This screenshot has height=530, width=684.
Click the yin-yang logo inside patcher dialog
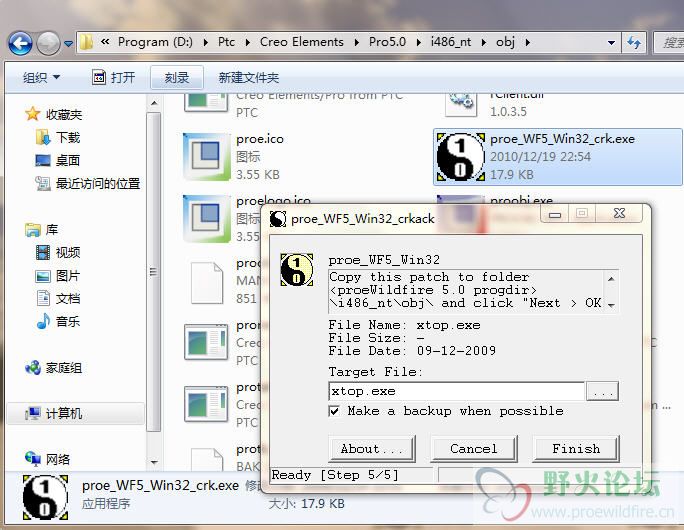(297, 270)
